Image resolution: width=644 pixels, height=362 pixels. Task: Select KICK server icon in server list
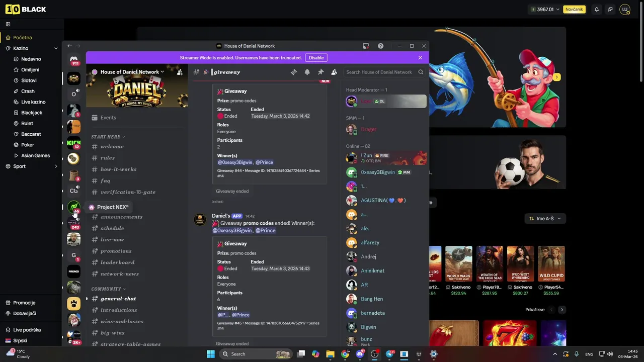tap(74, 143)
